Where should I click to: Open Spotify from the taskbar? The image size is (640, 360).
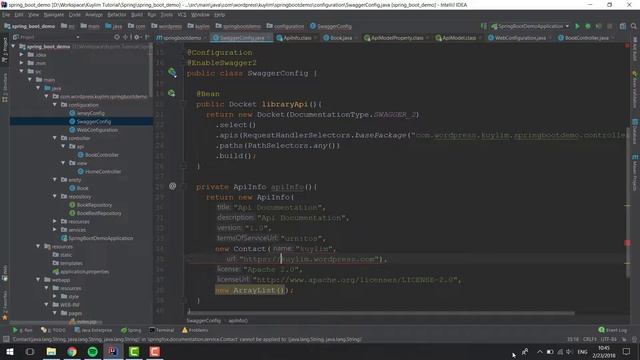[x=93, y=351]
